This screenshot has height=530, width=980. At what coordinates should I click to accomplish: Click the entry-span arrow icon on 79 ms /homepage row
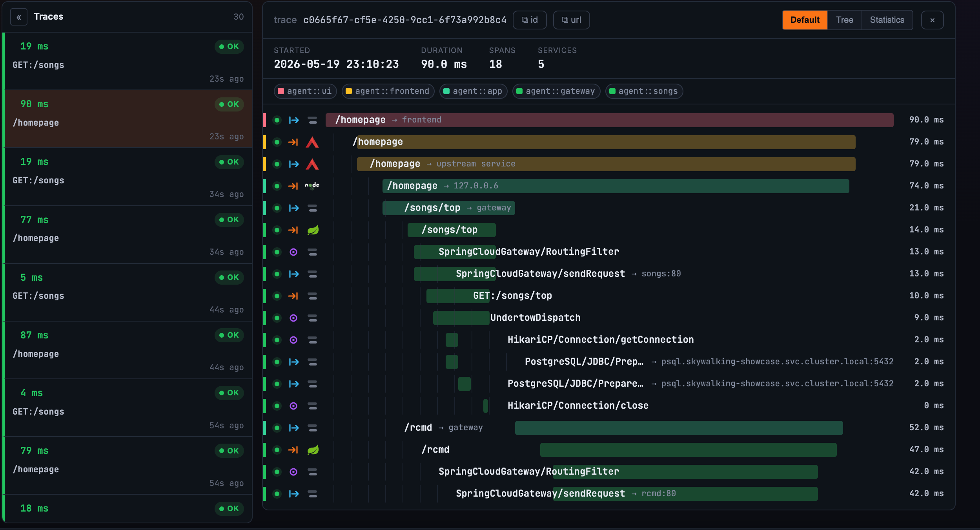(x=293, y=142)
